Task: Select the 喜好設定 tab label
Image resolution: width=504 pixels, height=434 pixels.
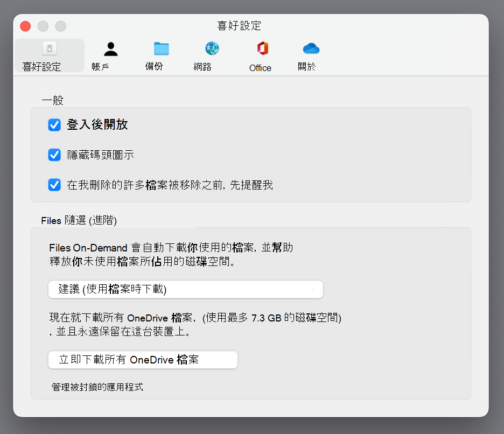Action: pos(41,67)
